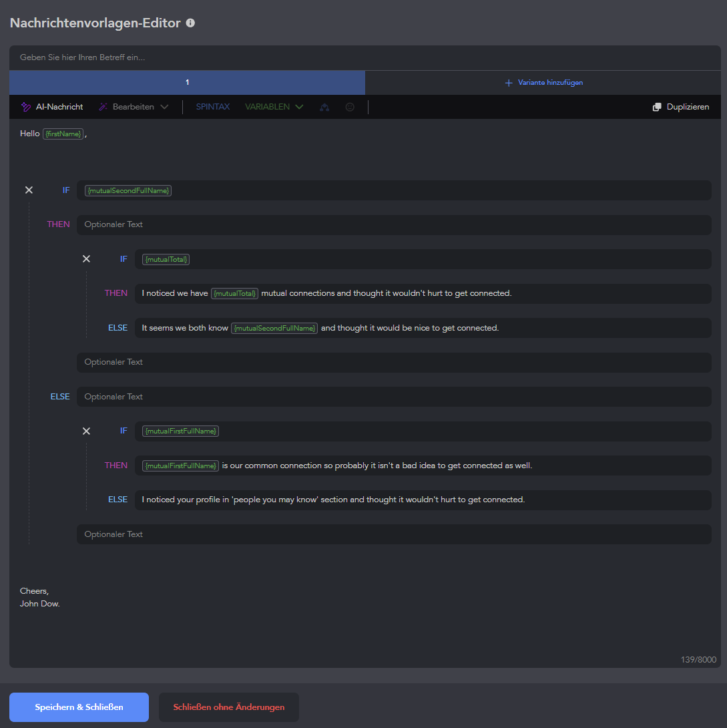Open the emoji picker smiley icon
The width and height of the screenshot is (727, 728).
(x=350, y=108)
